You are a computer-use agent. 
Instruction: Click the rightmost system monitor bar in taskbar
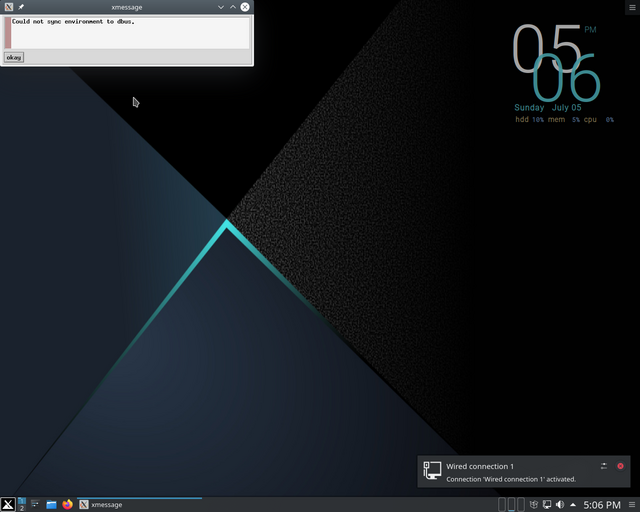(x=521, y=505)
